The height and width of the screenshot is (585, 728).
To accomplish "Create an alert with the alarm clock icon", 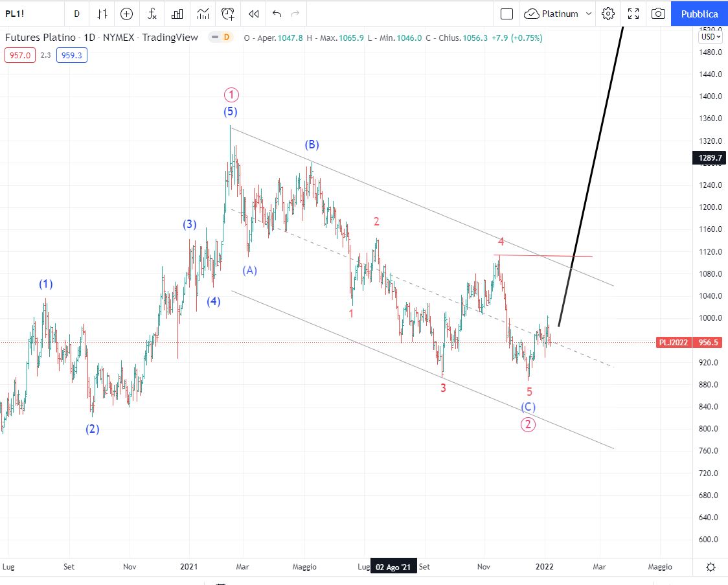I will tap(228, 14).
